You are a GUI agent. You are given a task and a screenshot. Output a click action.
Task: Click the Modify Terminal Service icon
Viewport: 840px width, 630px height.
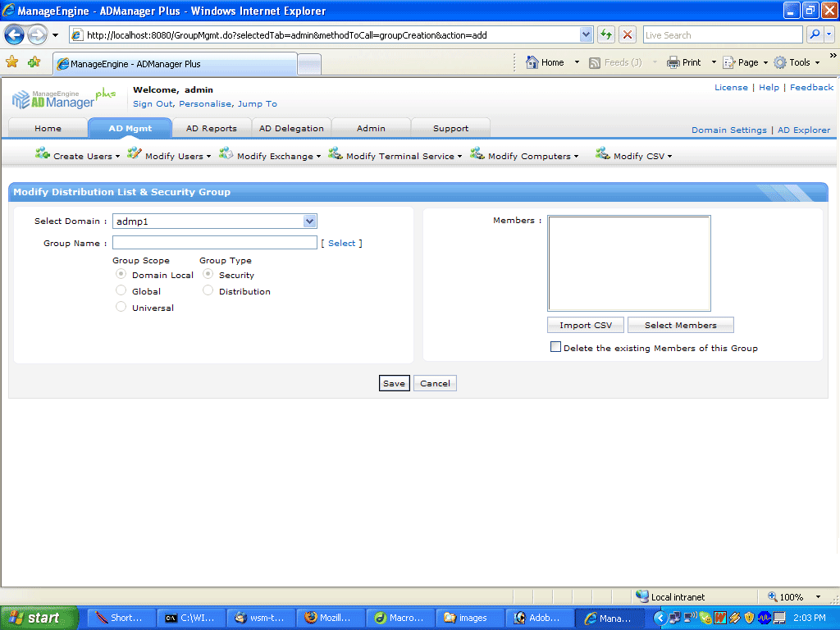336,153
